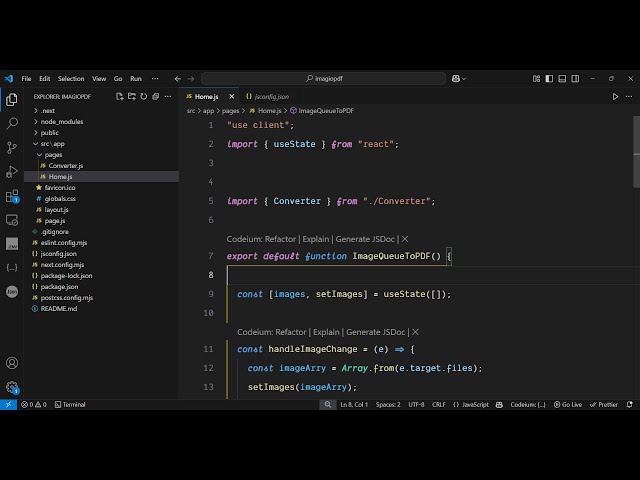Open the Explorer view in activity bar
Viewport: 640px width, 480px height.
click(x=12, y=99)
